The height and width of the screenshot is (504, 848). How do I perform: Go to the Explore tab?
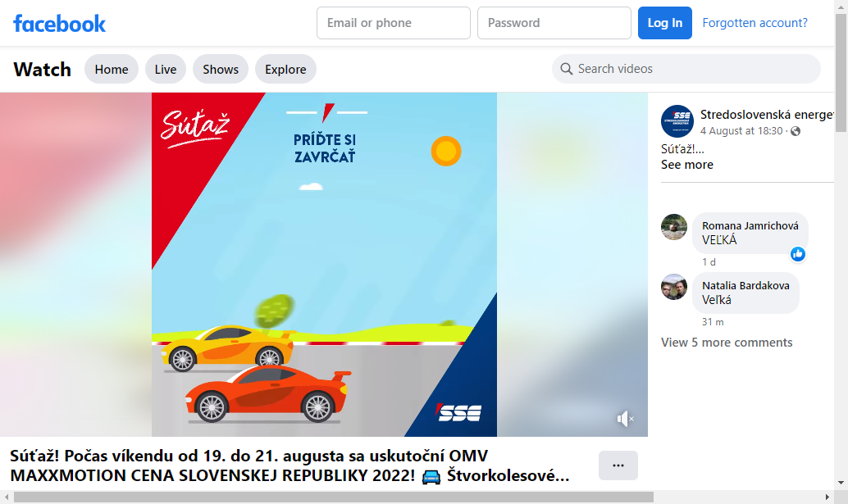pos(285,69)
